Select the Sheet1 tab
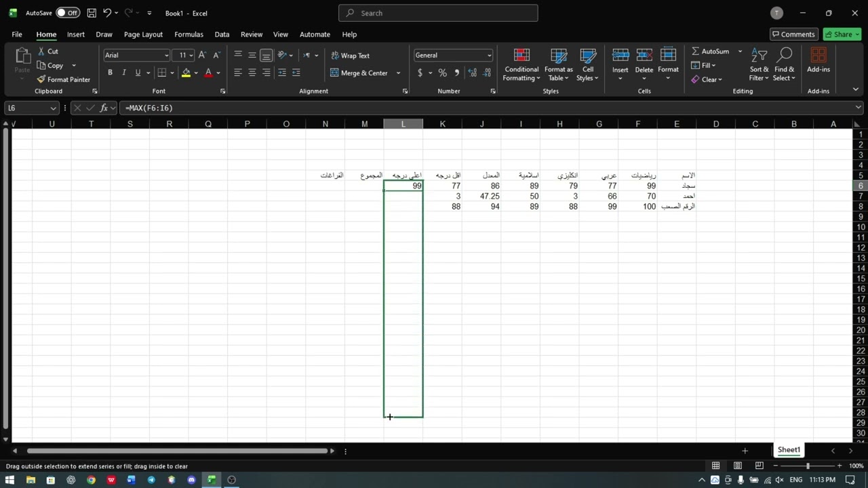The height and width of the screenshot is (488, 868). 789,450
